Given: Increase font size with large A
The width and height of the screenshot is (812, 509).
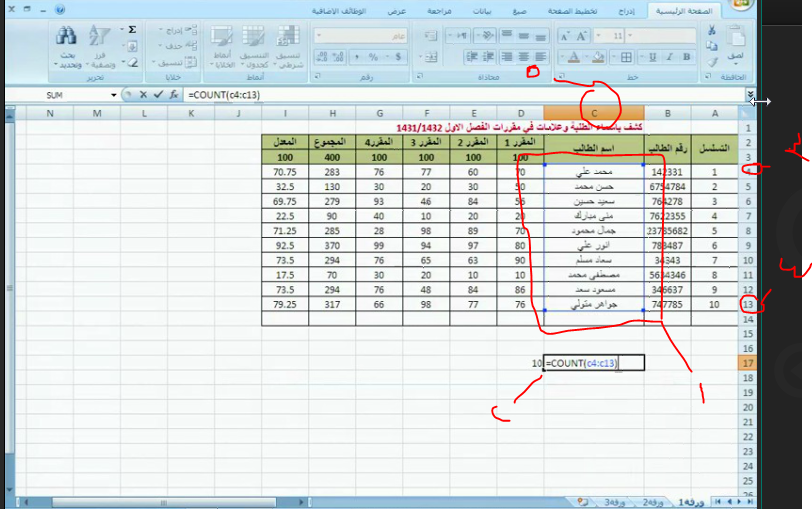Looking at the screenshot, I should click(582, 36).
